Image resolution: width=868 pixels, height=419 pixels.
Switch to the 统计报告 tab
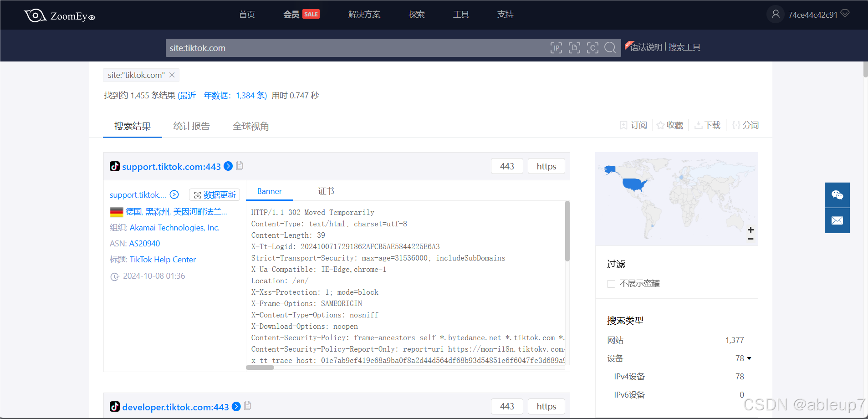pos(192,126)
